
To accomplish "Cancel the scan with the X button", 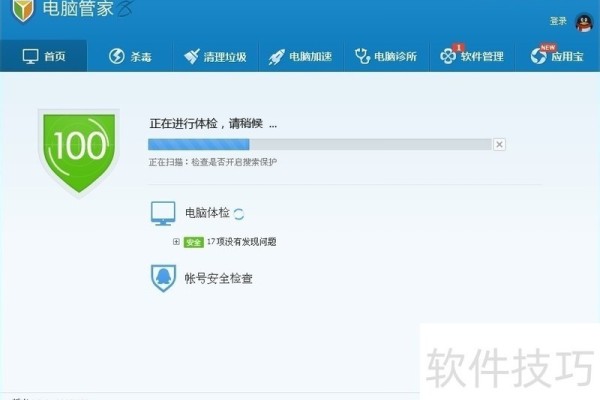I will 499,144.
